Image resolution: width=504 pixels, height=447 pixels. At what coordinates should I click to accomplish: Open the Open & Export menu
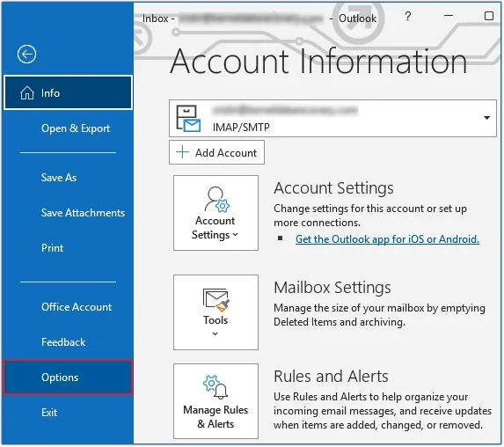click(76, 128)
